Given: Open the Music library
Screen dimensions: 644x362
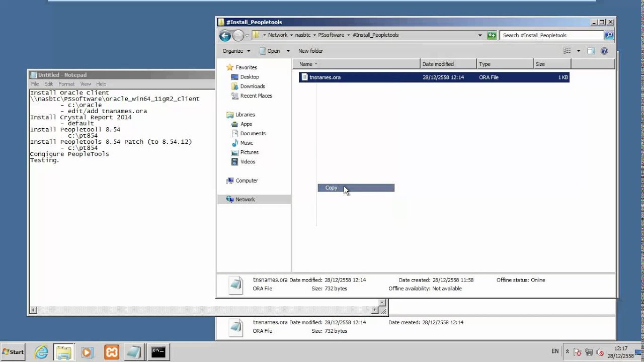Looking at the screenshot, I should [247, 143].
